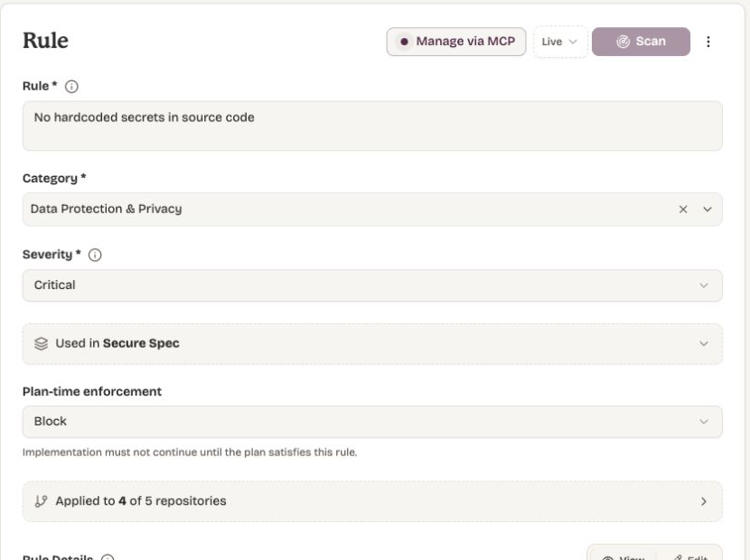
Task: Open Applied to 4 of 5 repositories
Action: (372, 501)
